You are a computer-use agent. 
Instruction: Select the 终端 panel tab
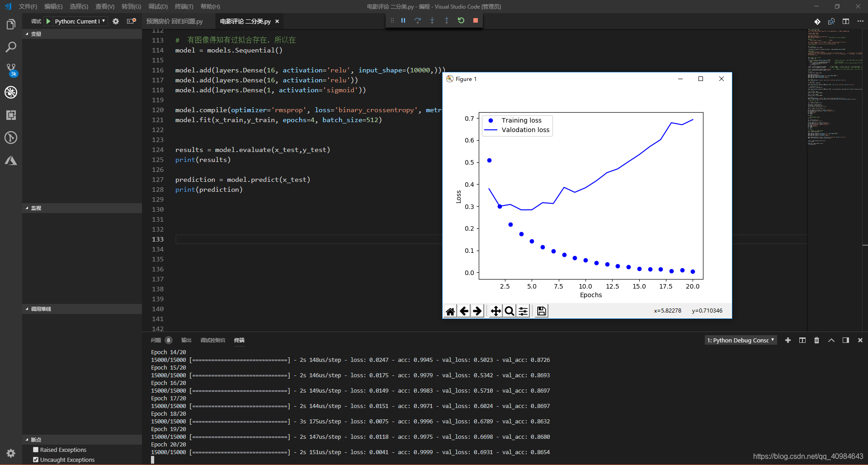(239, 340)
